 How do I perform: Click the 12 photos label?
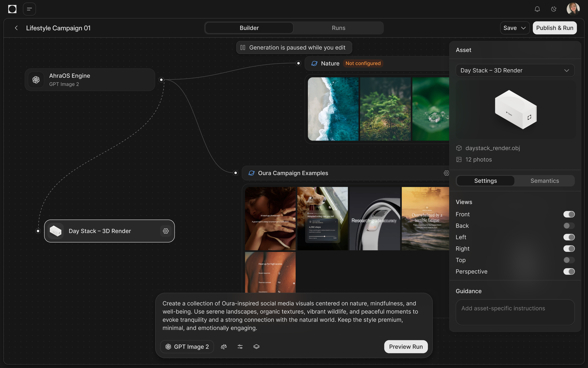(479, 160)
